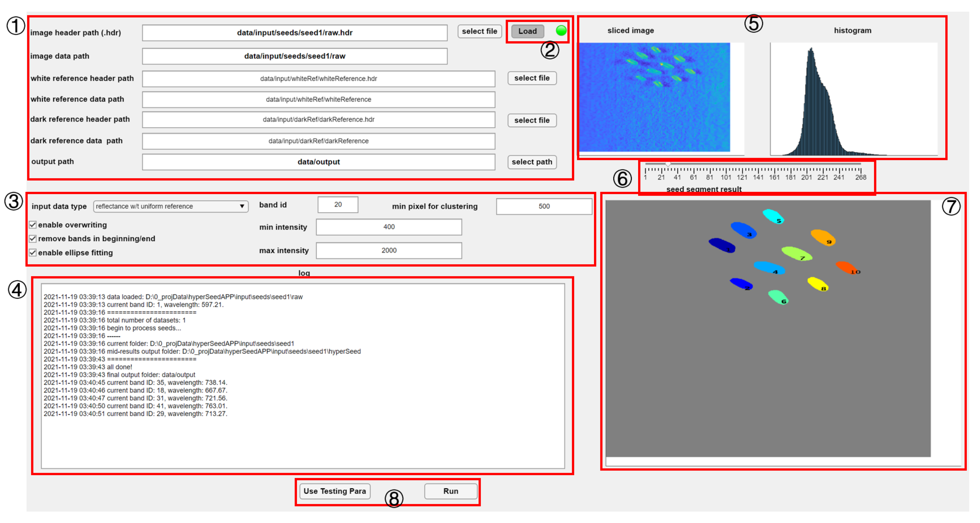980x523 pixels.
Task: Disable the enable ellipse fitting checkbox
Action: pos(33,253)
